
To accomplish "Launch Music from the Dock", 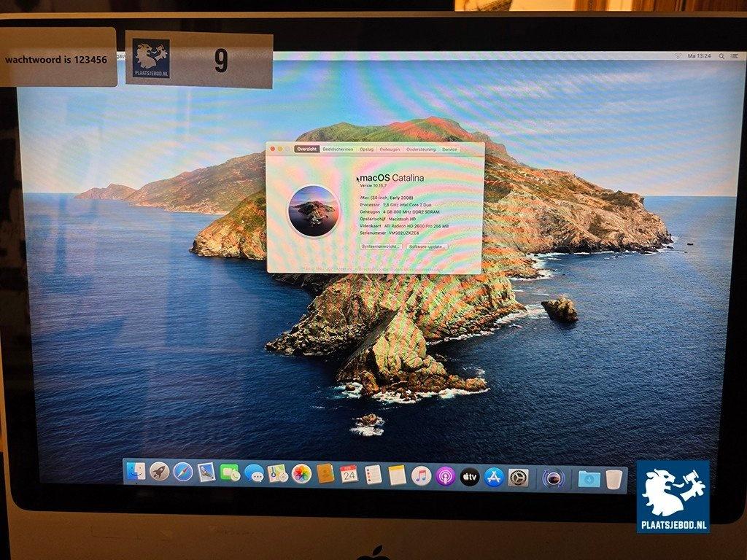I will [x=421, y=476].
